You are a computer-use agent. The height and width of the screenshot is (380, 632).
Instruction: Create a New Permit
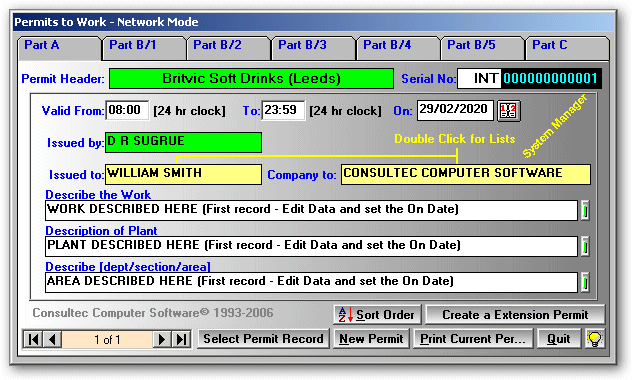pyautogui.click(x=371, y=339)
